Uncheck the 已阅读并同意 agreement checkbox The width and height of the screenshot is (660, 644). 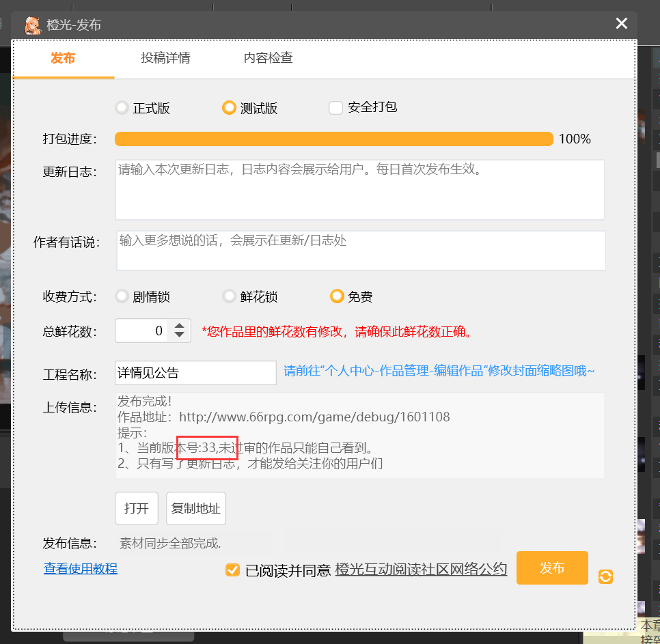[x=232, y=570]
